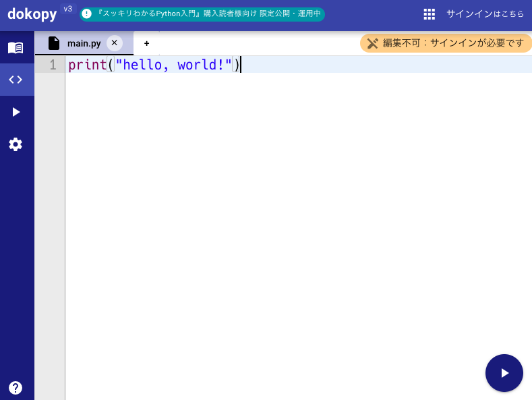Open the book library icon in sidebar

tap(16, 47)
